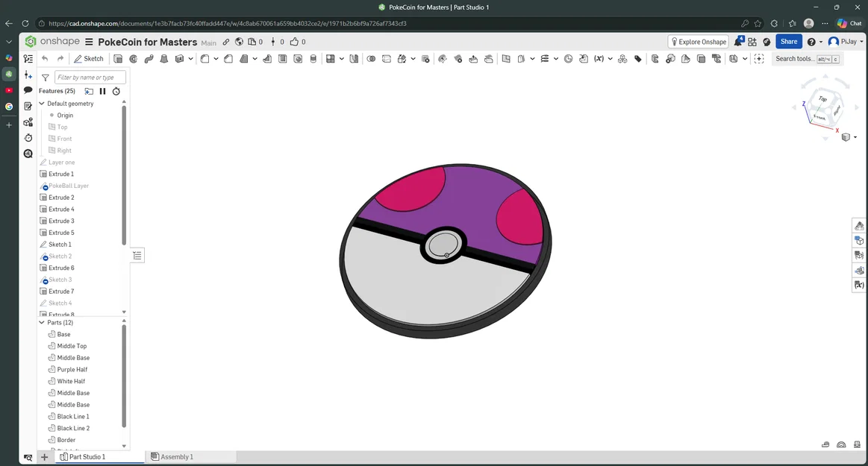
Task: Click the Main branch label
Action: click(209, 42)
